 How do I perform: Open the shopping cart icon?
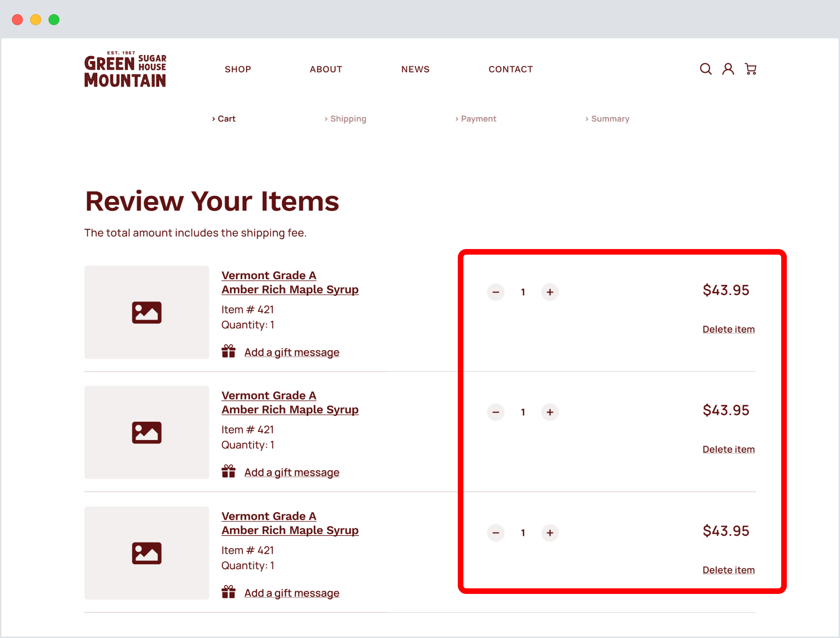coord(750,69)
